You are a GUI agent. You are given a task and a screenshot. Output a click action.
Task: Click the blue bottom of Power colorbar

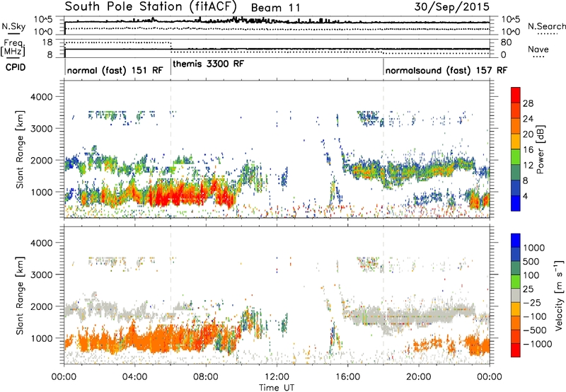pos(516,203)
